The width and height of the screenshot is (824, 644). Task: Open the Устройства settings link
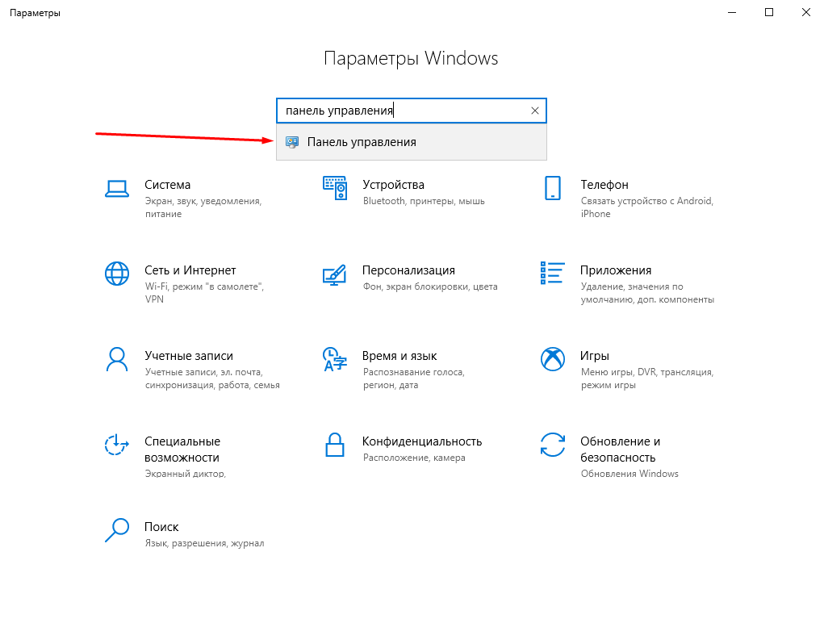393,185
